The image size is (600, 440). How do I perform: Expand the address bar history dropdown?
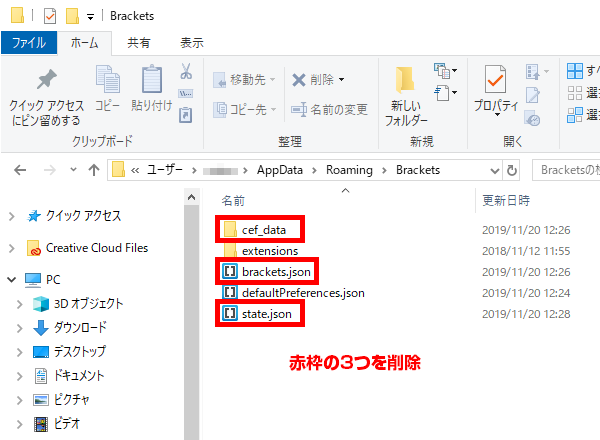(495, 170)
